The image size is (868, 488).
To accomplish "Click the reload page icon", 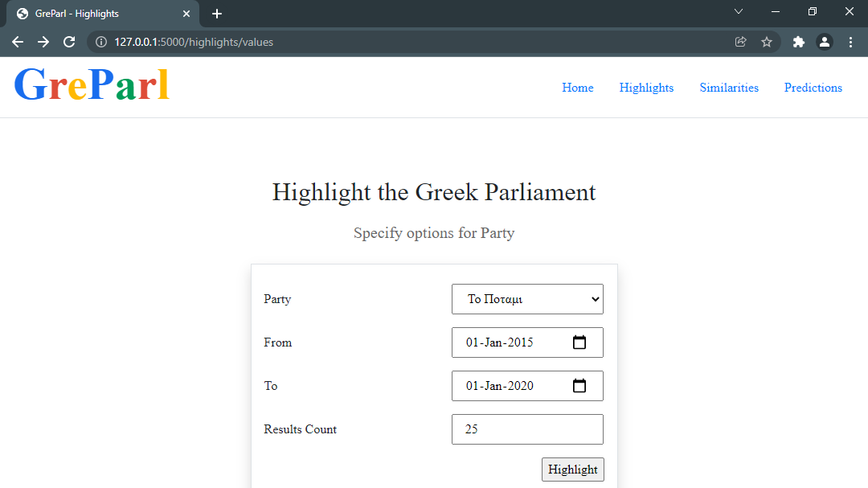I will coord(69,42).
